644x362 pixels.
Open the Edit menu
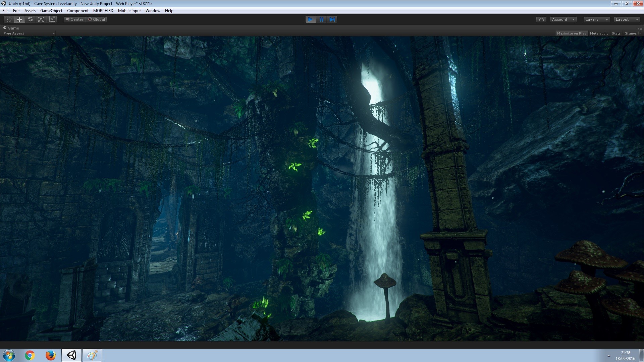(x=16, y=11)
